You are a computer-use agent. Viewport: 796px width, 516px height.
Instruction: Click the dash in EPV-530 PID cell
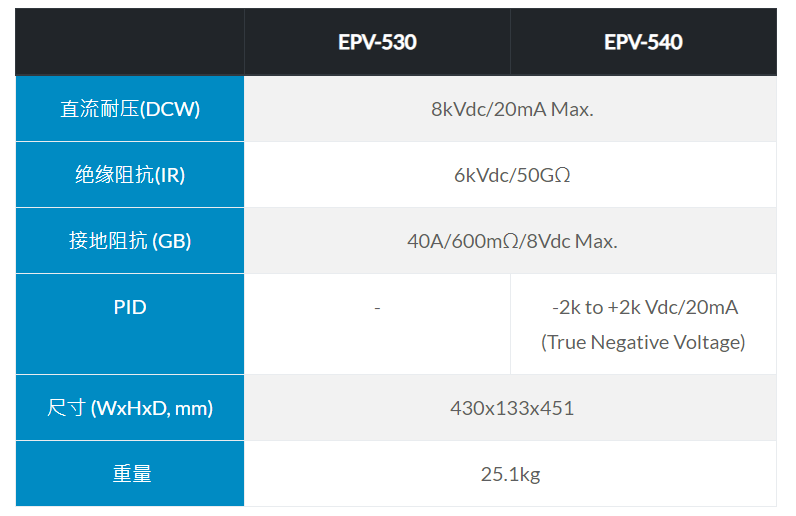tap(377, 309)
